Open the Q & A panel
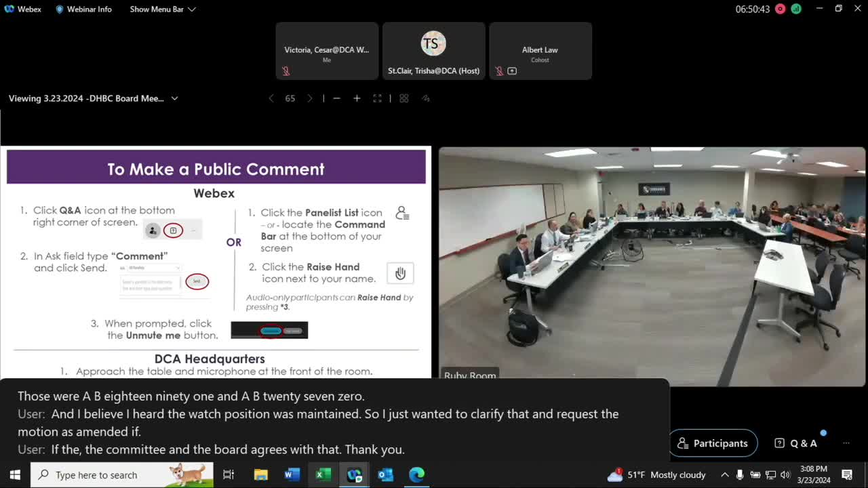Viewport: 868px width, 488px height. [x=797, y=443]
